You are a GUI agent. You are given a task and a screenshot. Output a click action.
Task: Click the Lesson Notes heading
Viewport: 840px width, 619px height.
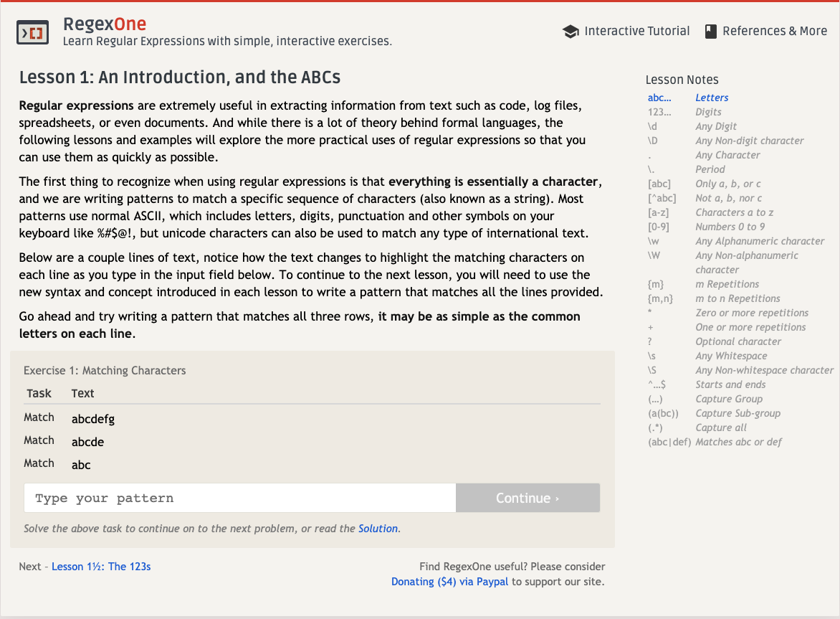682,80
